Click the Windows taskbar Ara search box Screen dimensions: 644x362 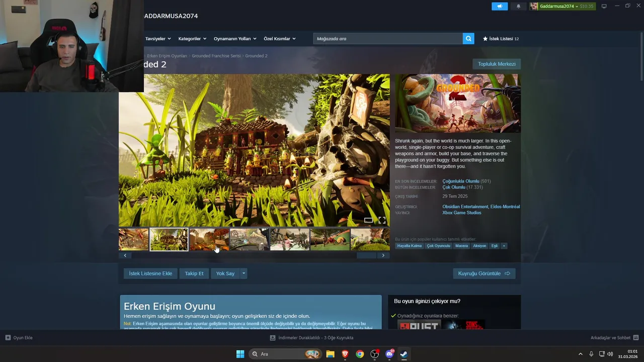285,354
